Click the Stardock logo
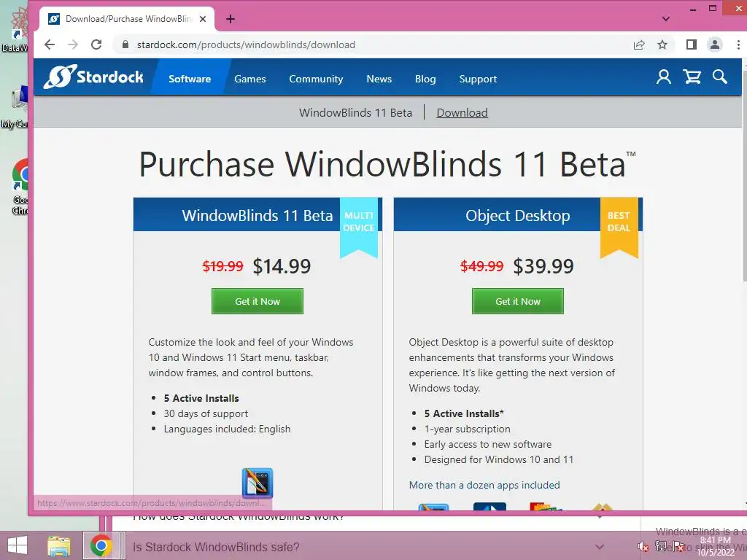This screenshot has width=747, height=560. pos(93,77)
